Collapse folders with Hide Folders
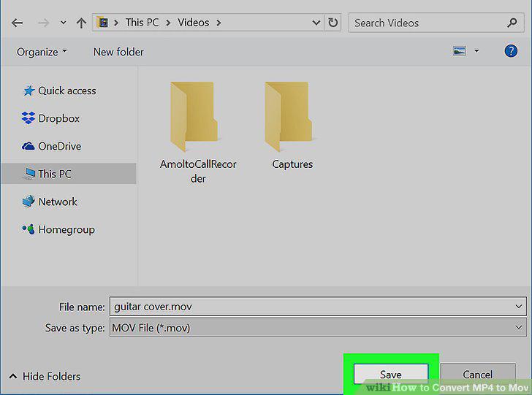 point(45,376)
